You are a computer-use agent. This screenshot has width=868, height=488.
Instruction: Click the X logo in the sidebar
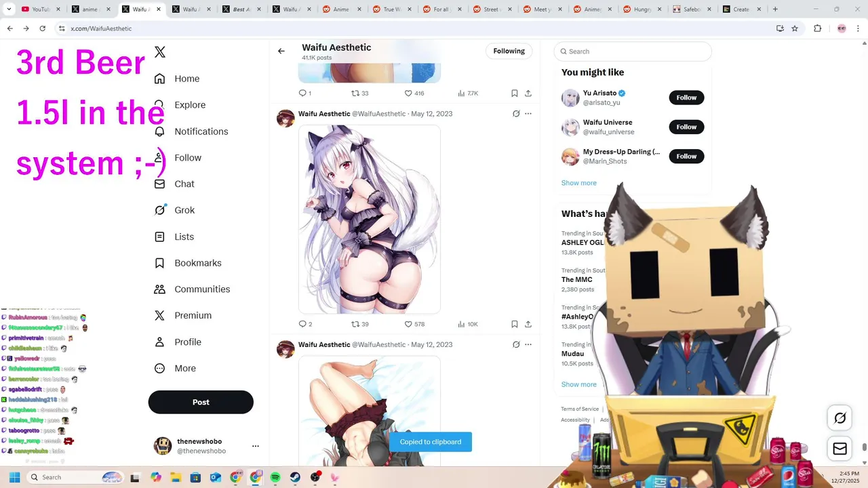(x=160, y=52)
